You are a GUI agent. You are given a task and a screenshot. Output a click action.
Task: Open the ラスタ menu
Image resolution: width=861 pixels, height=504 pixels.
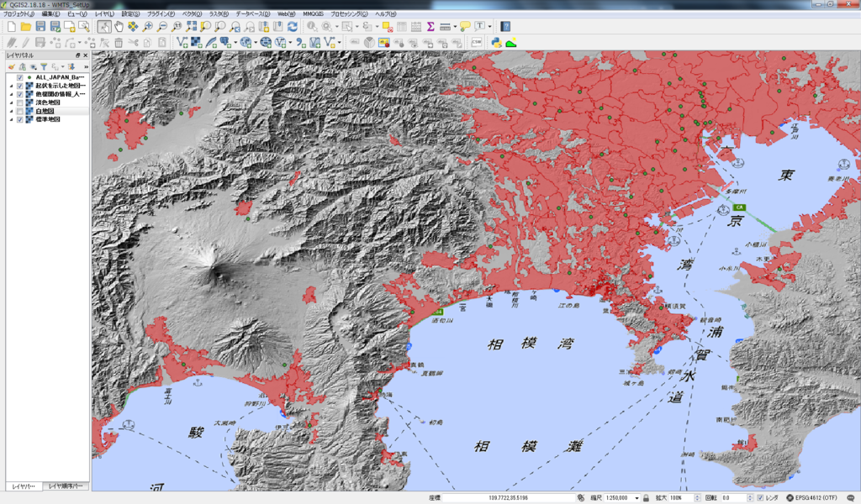(x=219, y=13)
